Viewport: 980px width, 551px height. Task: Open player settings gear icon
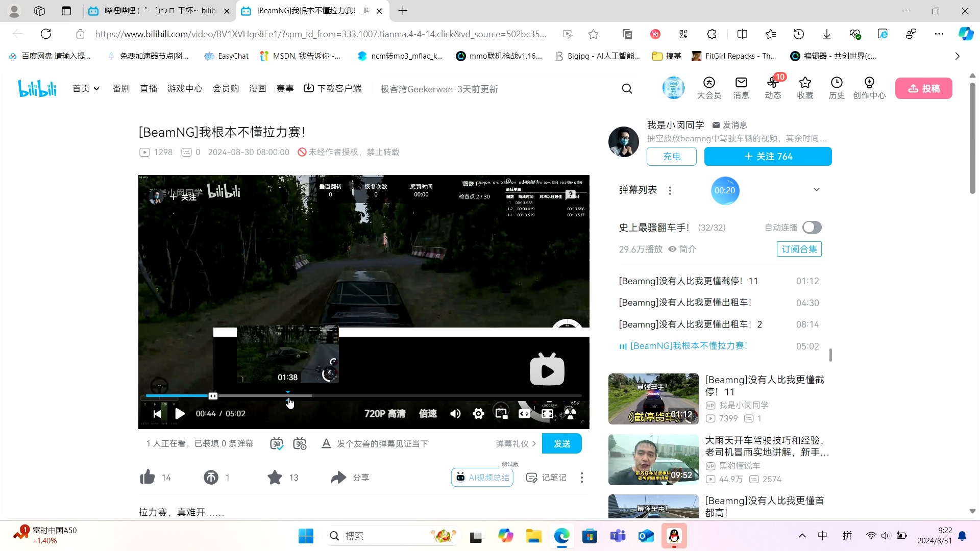click(478, 414)
